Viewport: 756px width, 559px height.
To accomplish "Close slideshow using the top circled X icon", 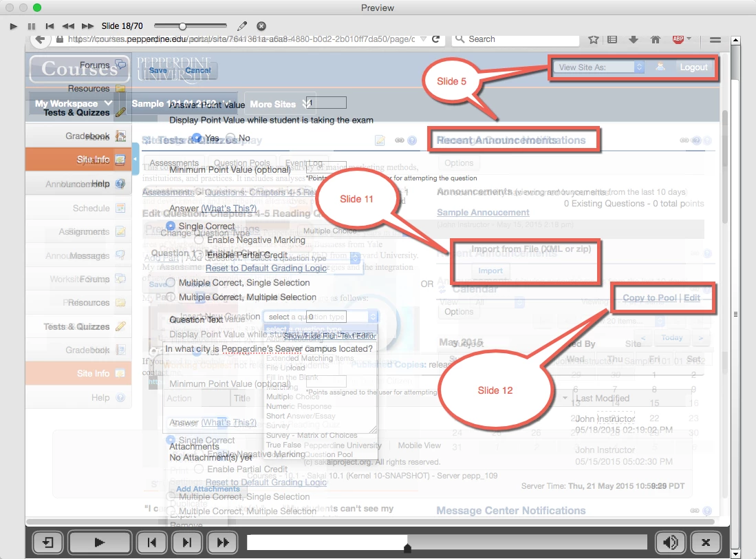I will [261, 26].
